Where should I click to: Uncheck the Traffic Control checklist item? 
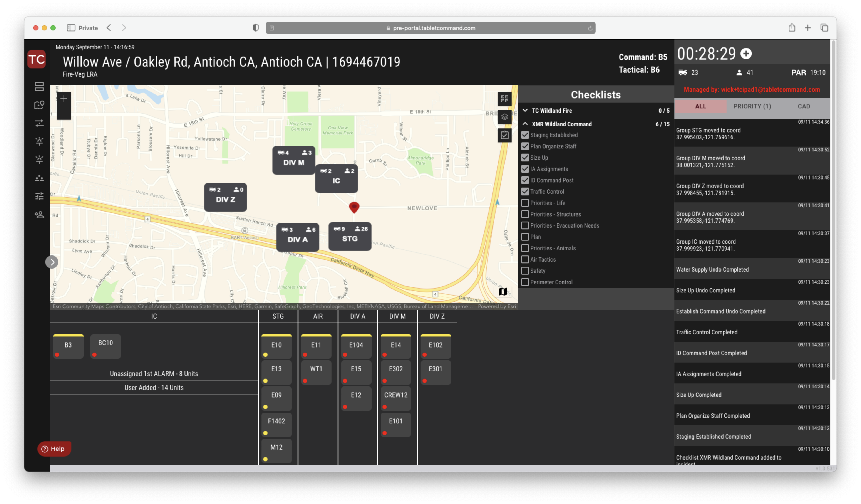point(525,191)
